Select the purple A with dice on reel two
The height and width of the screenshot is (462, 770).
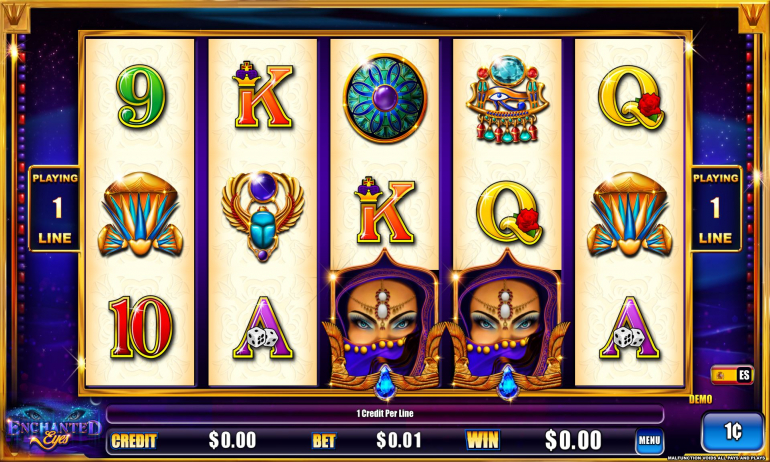[x=263, y=327]
